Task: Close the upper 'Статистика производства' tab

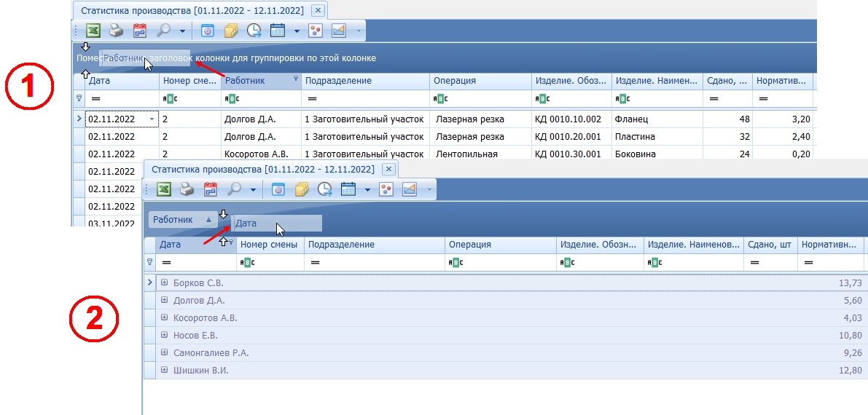Action: [318, 10]
